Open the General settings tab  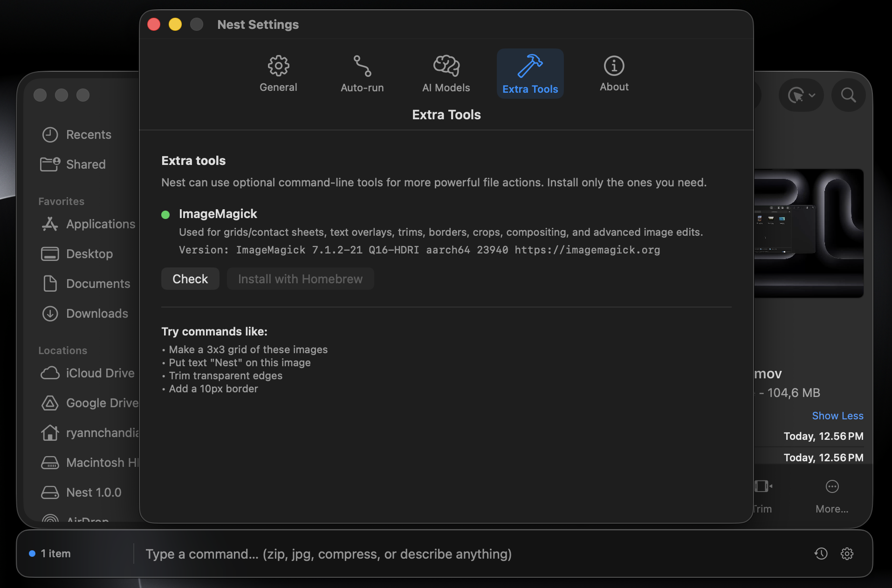(x=278, y=74)
